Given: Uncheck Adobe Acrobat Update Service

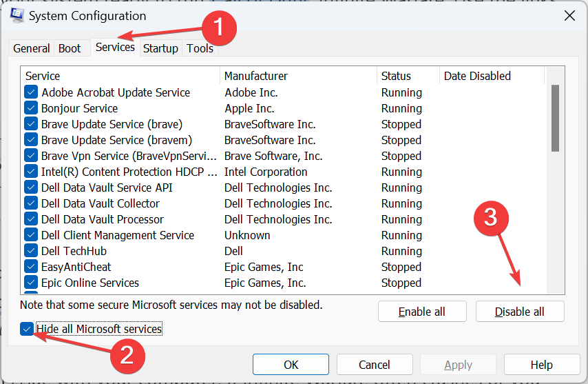Looking at the screenshot, I should [31, 92].
